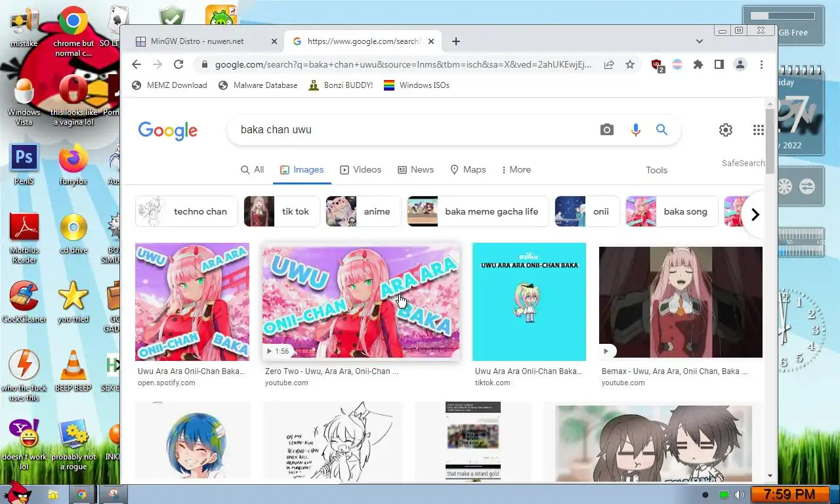Image resolution: width=840 pixels, height=504 pixels.
Task: Select the Videos results tab
Action: pos(360,169)
